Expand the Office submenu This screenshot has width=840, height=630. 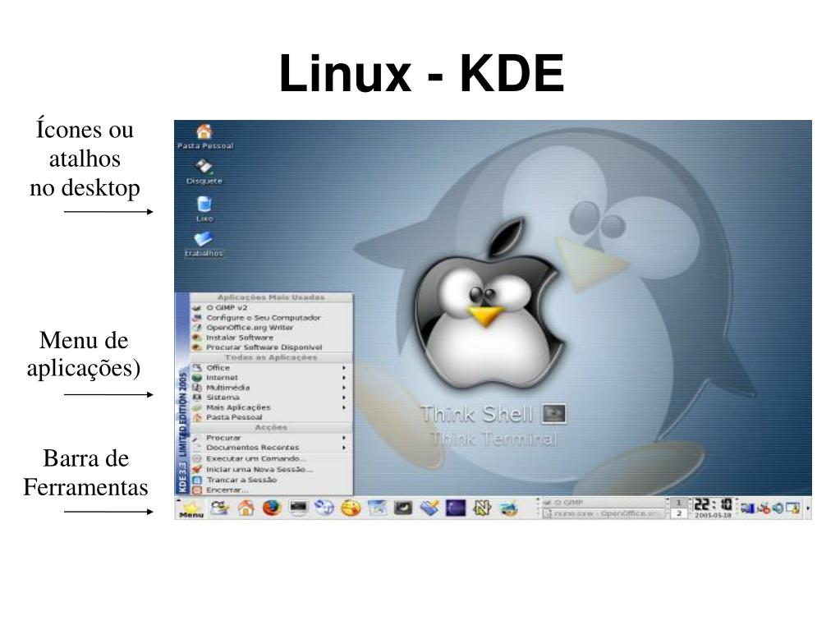[x=218, y=368]
